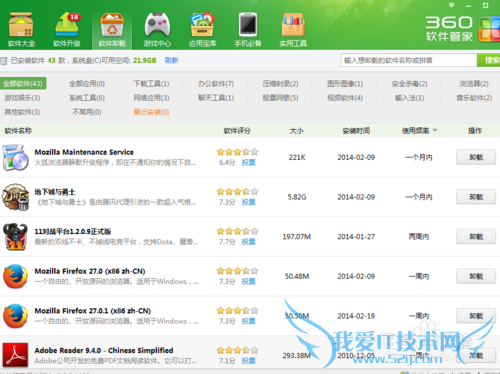Vote 投票 for Adobe Reader 9.4.0
The width and height of the screenshot is (500, 374).
(x=248, y=361)
